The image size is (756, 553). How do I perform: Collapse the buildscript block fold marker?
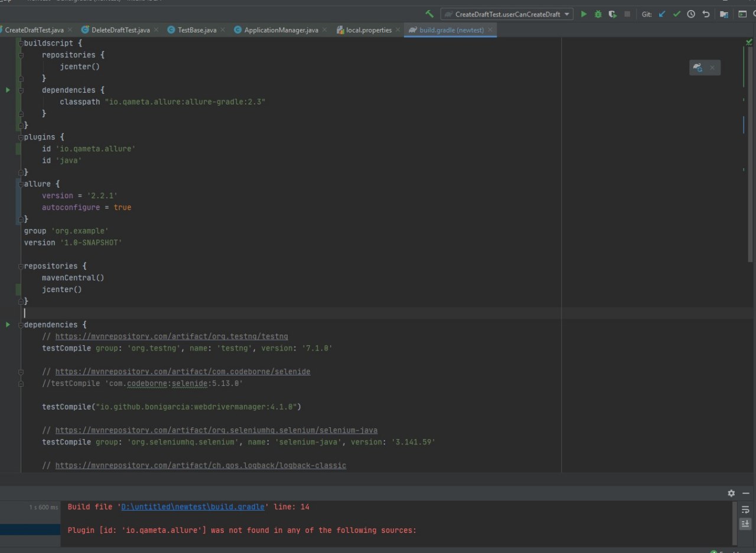tap(20, 43)
